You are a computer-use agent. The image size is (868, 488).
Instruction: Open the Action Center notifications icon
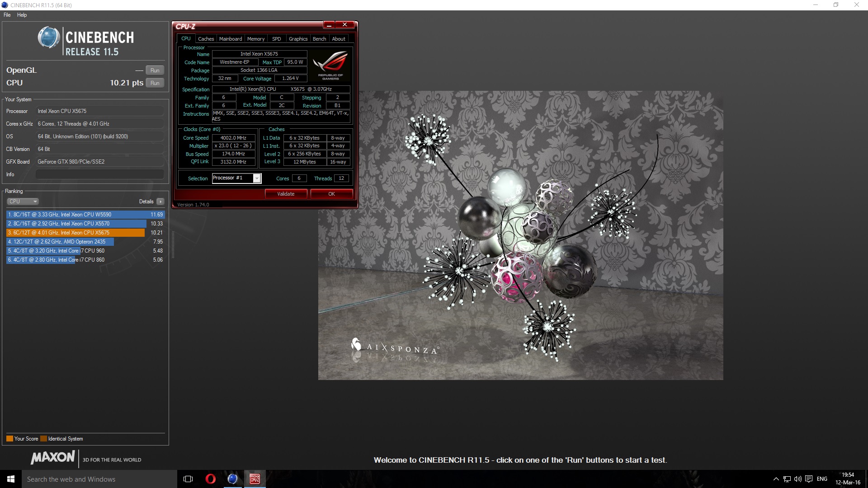809,479
